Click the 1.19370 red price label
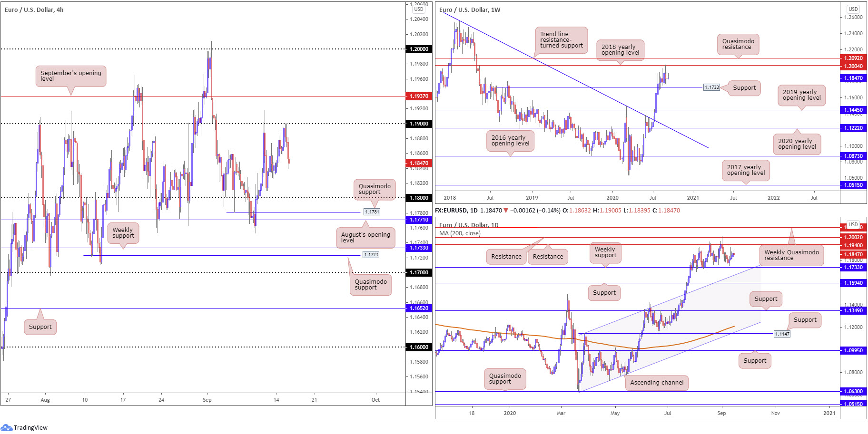868x434 pixels. click(x=419, y=96)
